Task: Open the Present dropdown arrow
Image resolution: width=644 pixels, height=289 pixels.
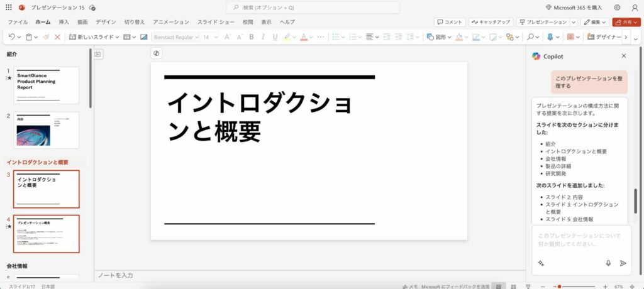Action: [574, 22]
